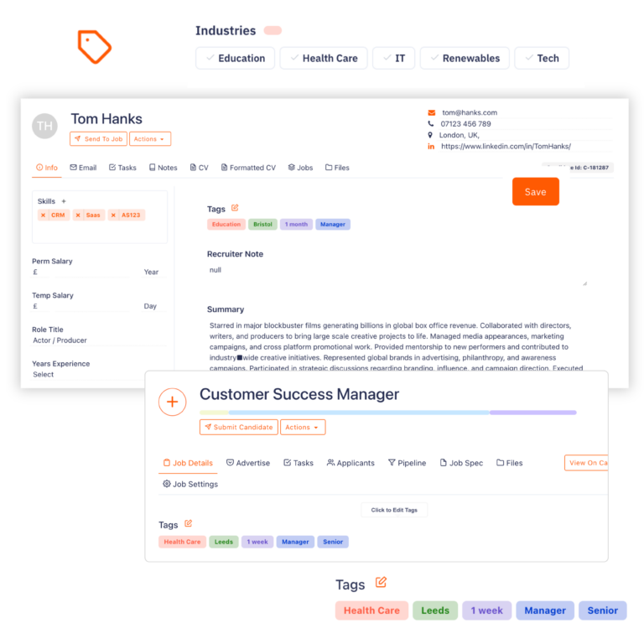Open the candidate Info tab
Image resolution: width=644 pixels, height=644 pixels.
(47, 168)
